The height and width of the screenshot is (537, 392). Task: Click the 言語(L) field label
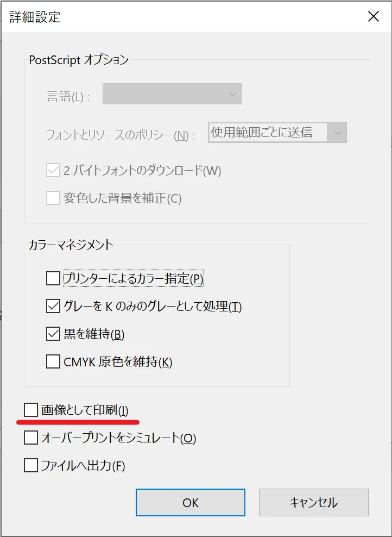[68, 97]
